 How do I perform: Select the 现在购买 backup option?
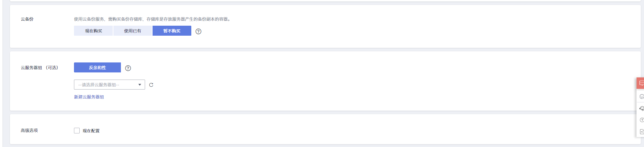point(94,31)
